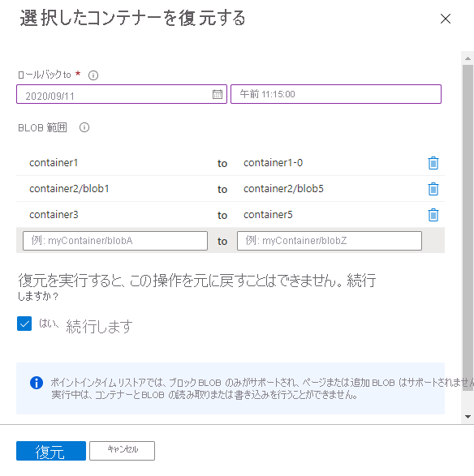Delete the container1 to container1-0 range

pos(433,163)
